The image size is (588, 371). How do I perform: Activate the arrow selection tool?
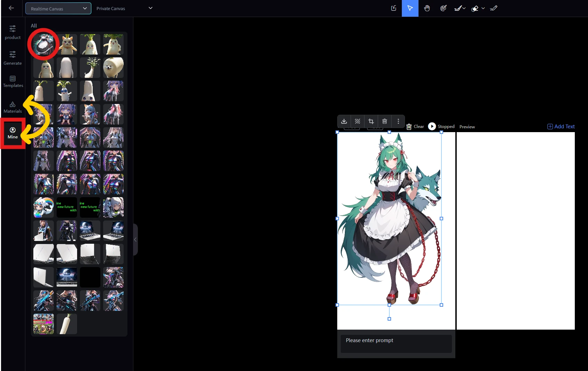pos(410,8)
